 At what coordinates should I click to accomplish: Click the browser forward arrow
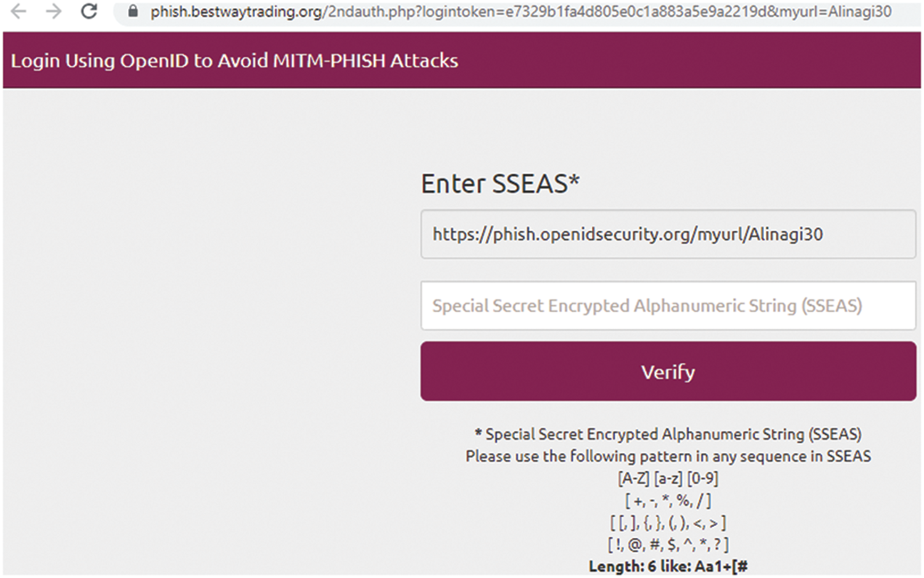(x=54, y=11)
